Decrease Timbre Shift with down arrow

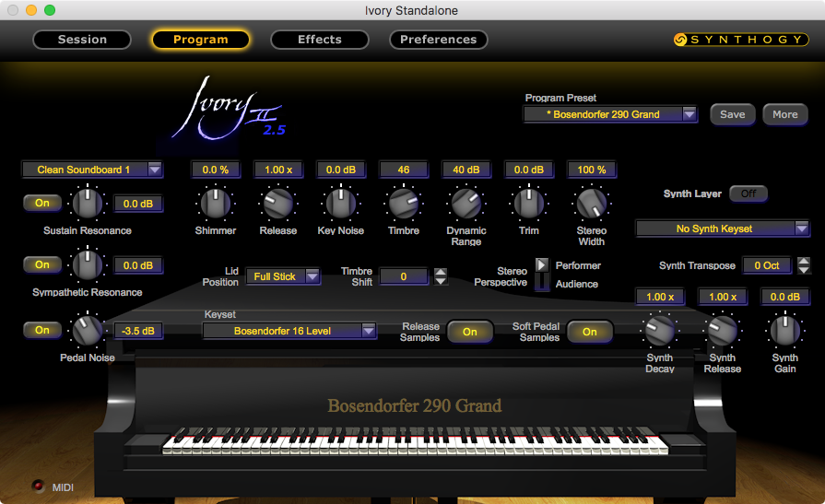coord(441,281)
